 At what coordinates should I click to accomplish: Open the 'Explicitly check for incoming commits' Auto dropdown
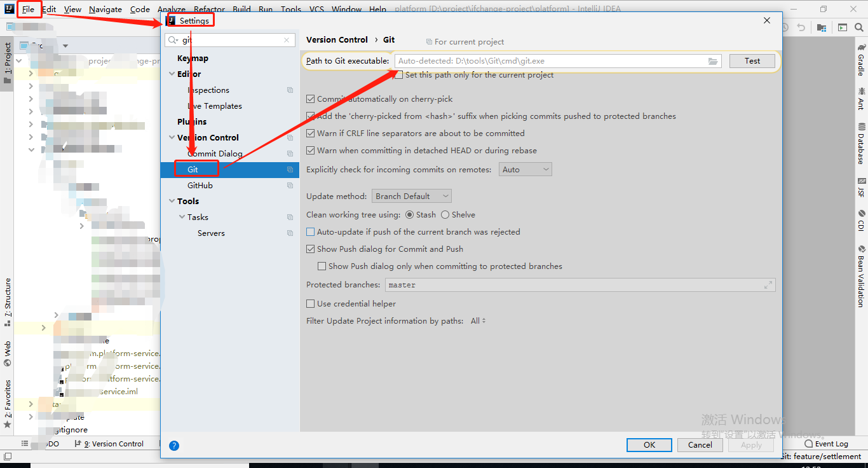[525, 170]
